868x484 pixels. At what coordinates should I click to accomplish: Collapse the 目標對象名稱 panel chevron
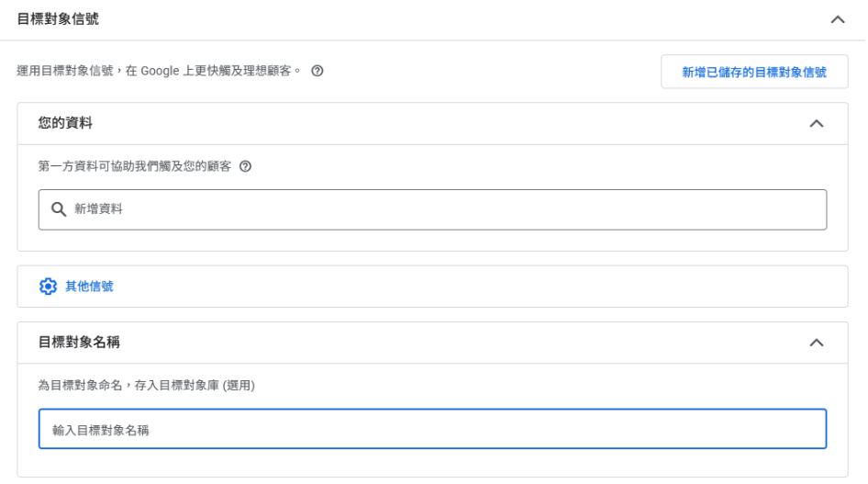tap(816, 343)
